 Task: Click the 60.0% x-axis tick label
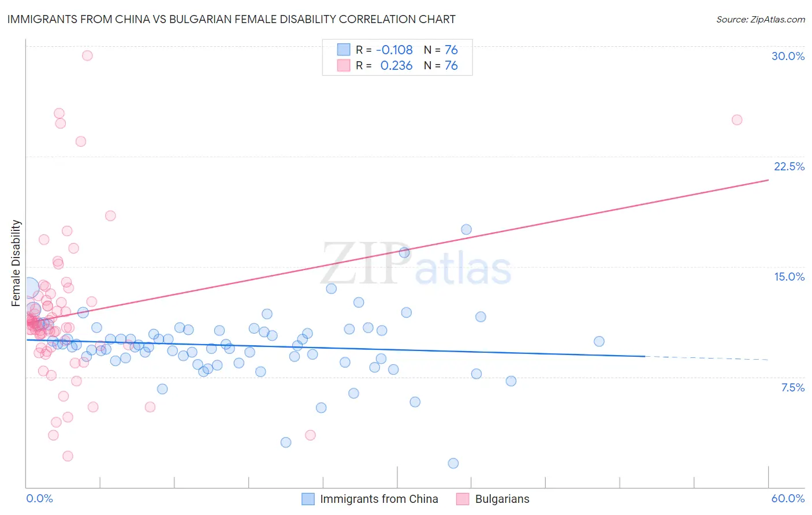[x=788, y=498]
